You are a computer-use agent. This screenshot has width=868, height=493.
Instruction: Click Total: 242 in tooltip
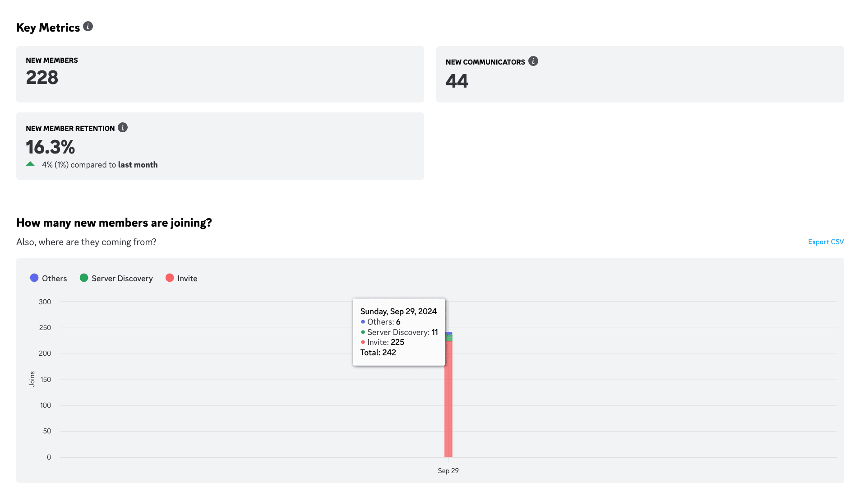tap(378, 353)
